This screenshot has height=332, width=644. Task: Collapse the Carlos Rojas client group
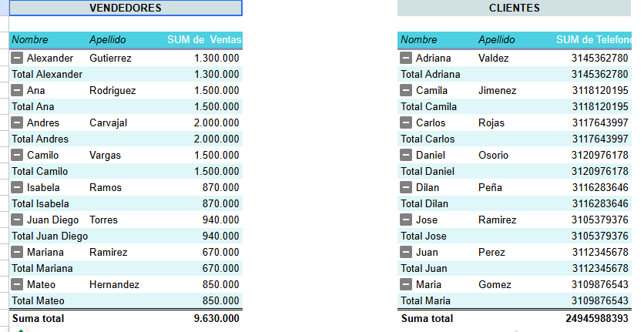click(406, 122)
